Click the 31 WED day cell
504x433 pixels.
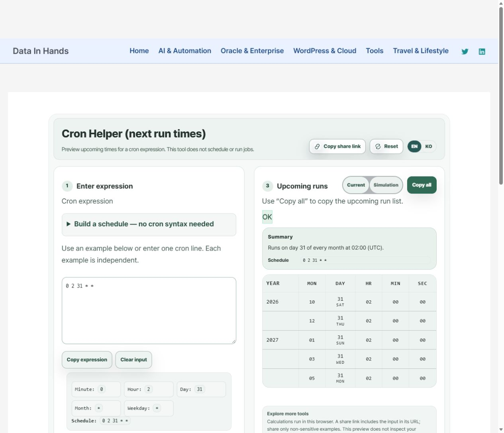[340, 359]
